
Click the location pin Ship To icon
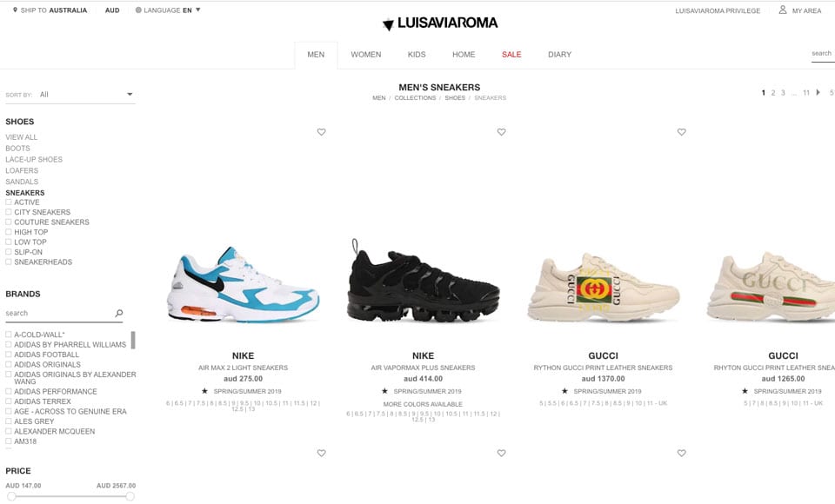pos(15,10)
